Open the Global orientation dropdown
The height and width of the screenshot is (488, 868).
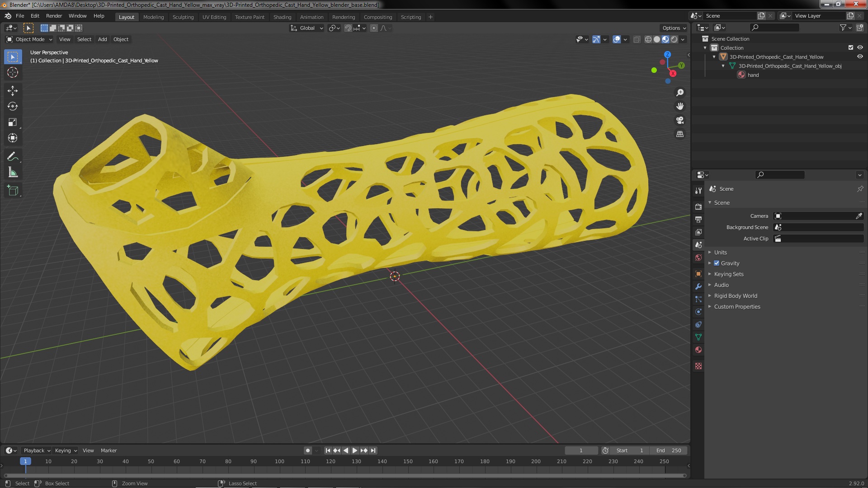(307, 28)
